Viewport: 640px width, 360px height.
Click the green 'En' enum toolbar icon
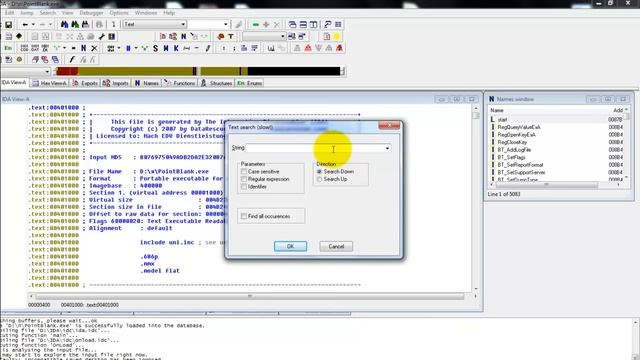8,48
